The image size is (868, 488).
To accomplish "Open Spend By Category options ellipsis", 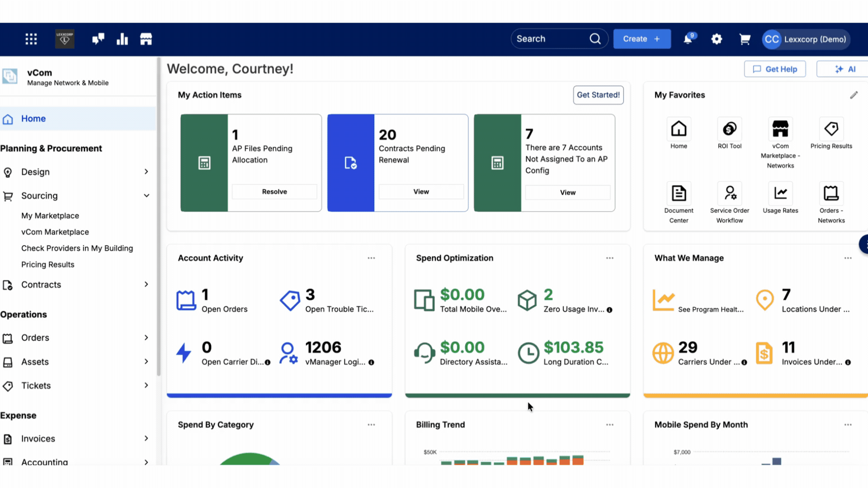I will point(371,425).
